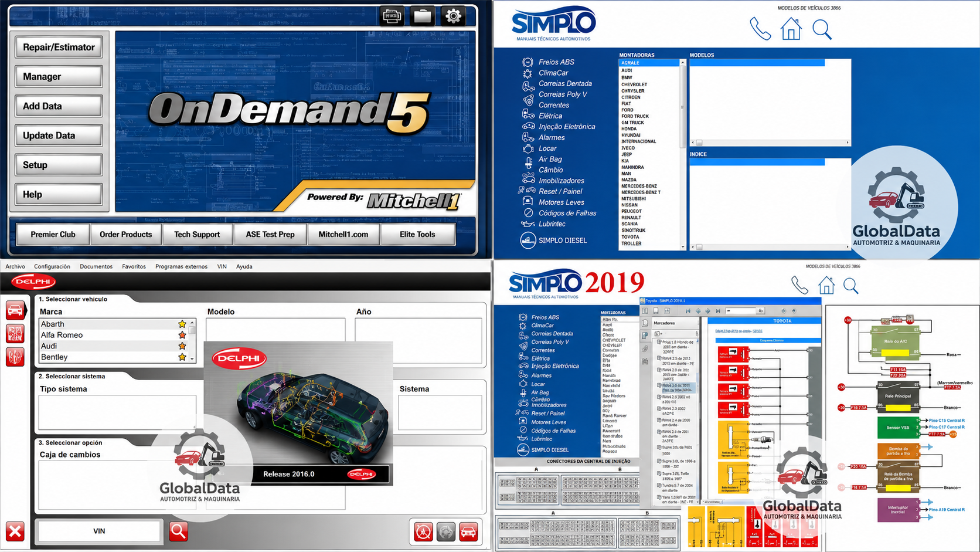Screen dimensions: 980x552
Task: Click down arrow of upper Simplo Montadoras scrollbar
Action: tap(682, 247)
